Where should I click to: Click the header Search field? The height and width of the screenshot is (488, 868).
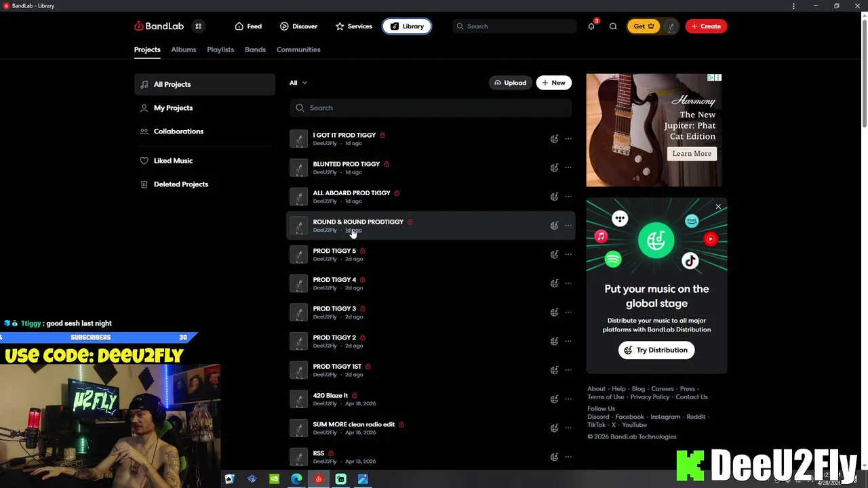point(514,26)
